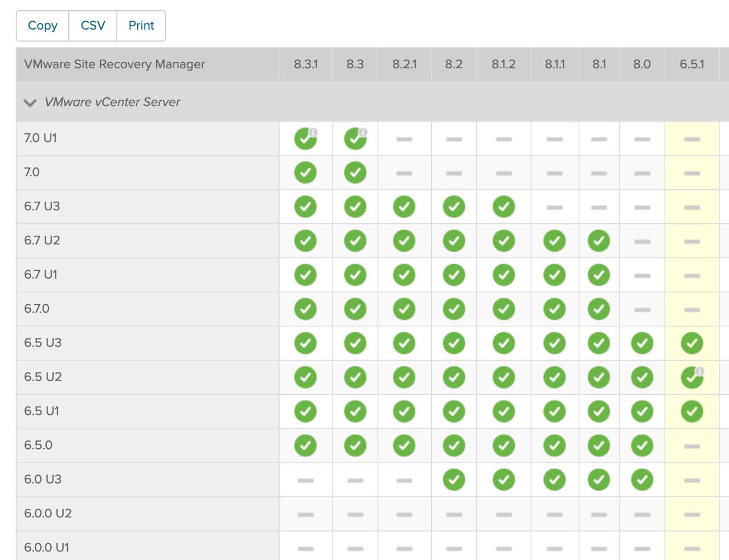Screen dimensions: 729x560
Task: Click the checkmark for 6.5 U3 under 6.5.1
Action: point(692,343)
